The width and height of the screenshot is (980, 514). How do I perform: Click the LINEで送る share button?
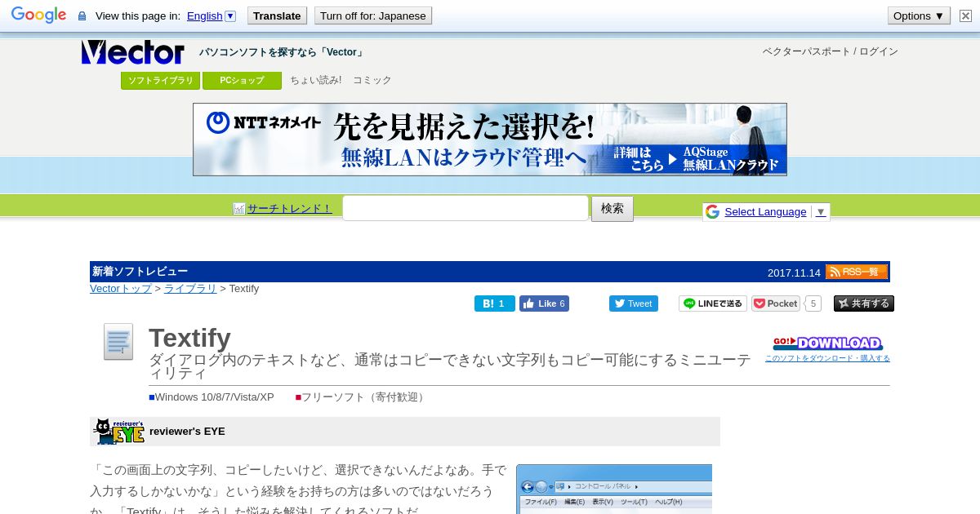click(713, 304)
